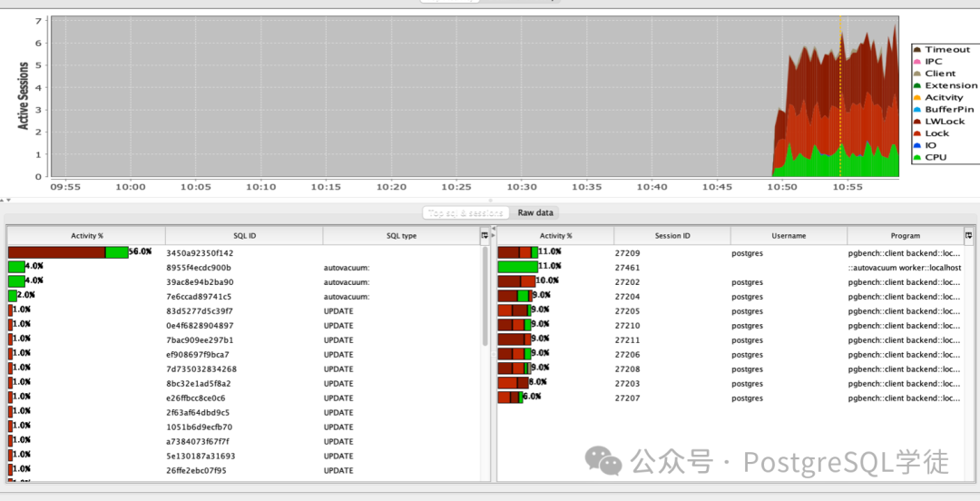Switch to Top sql & sessions tab
The height and width of the screenshot is (501, 980).
tap(466, 212)
